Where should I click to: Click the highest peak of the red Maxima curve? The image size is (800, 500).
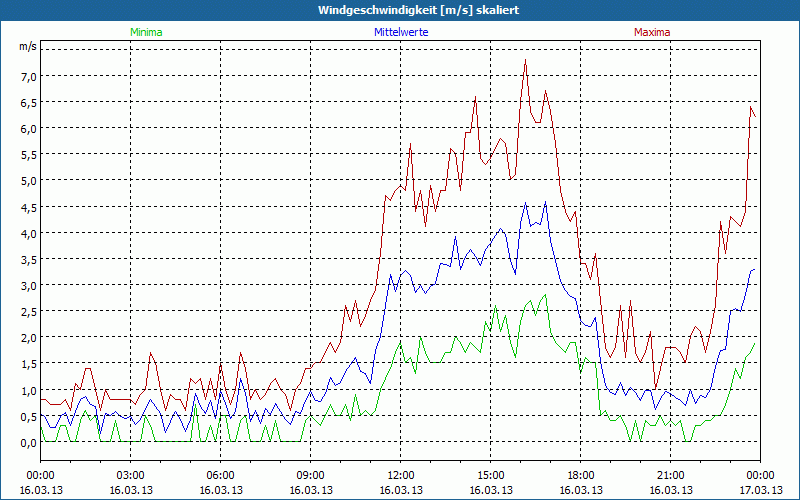click(x=525, y=60)
